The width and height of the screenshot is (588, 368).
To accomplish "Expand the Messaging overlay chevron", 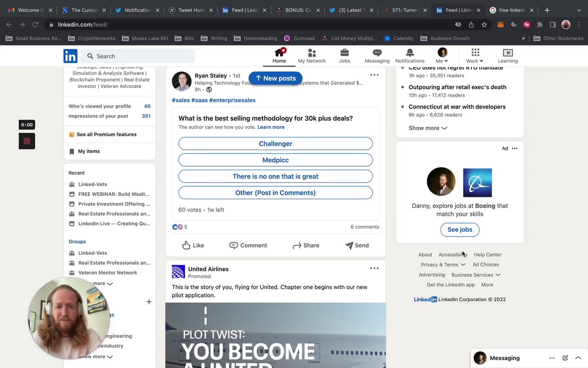I will pyautogui.click(x=578, y=358).
